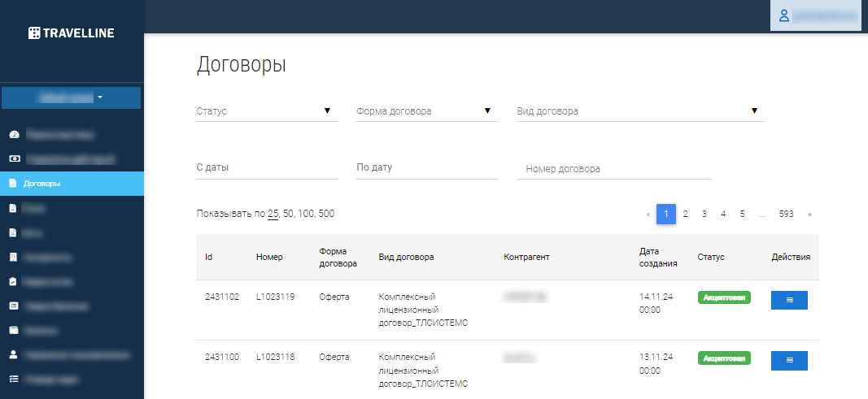Expand the Форма договора filter dropdown
This screenshot has height=399, width=868.
pyautogui.click(x=427, y=111)
